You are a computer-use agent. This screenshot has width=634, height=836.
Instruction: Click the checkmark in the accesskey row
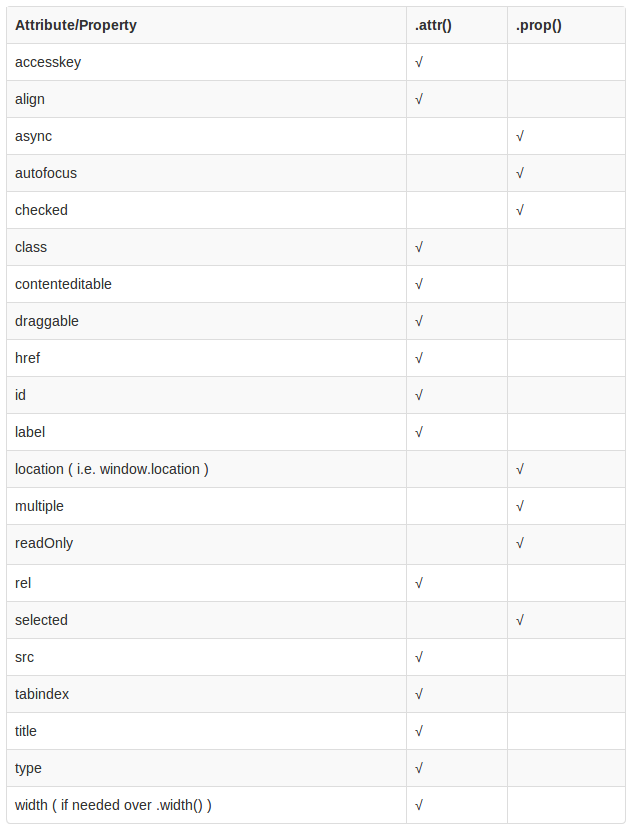419,63
